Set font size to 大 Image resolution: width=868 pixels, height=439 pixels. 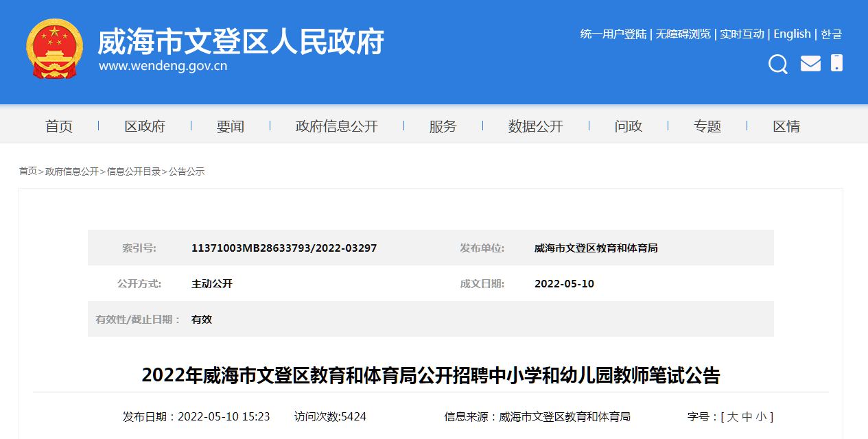[x=732, y=416]
